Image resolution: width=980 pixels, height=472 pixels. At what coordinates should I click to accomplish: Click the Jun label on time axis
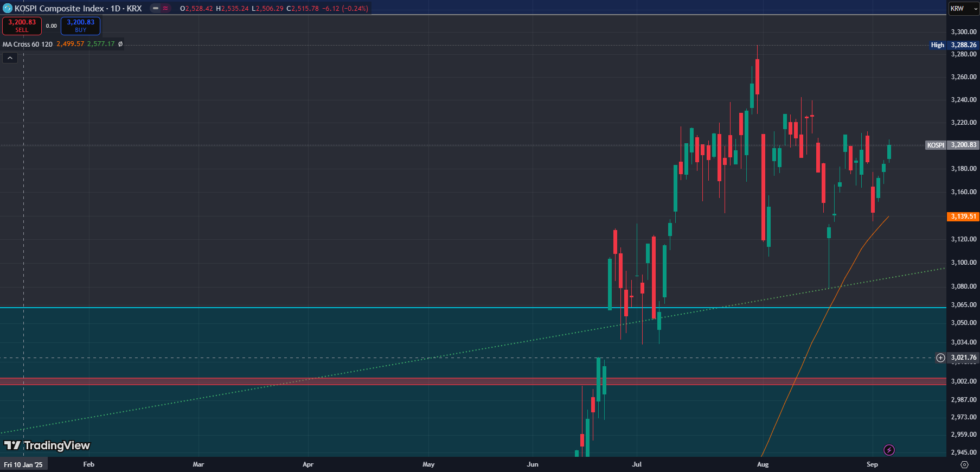point(533,464)
